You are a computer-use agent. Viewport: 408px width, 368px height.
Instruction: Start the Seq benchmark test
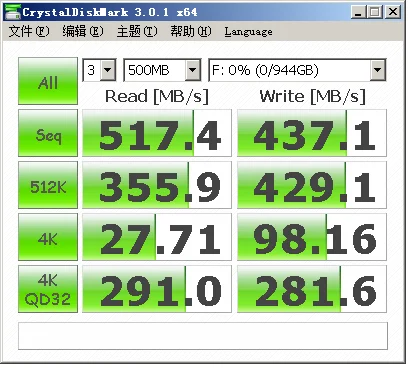48,133
